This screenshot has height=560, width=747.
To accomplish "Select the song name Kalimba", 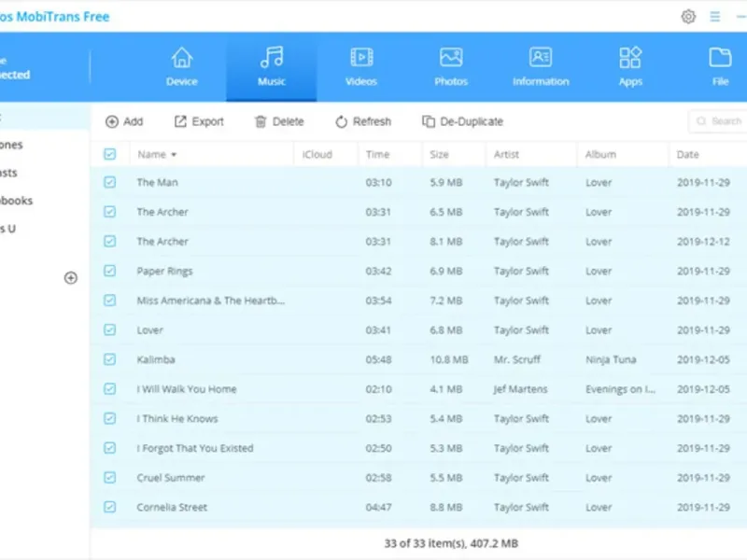I will click(156, 359).
